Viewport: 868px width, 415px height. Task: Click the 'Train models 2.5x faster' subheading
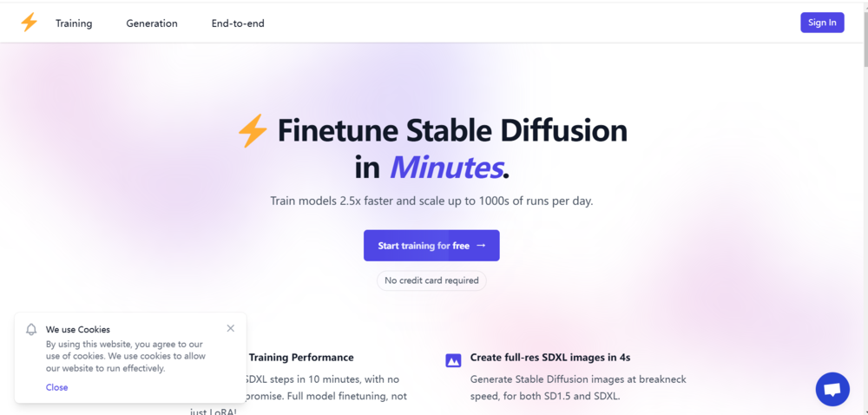point(431,201)
